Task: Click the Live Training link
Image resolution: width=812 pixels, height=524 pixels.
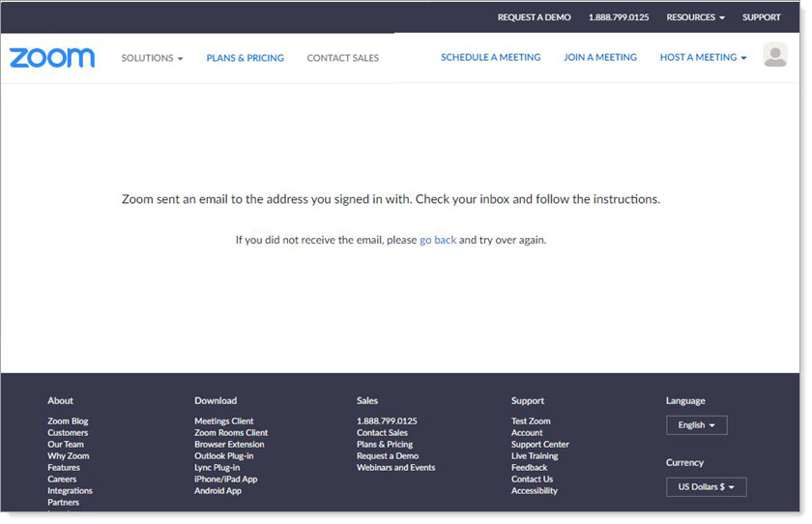Action: point(535,455)
